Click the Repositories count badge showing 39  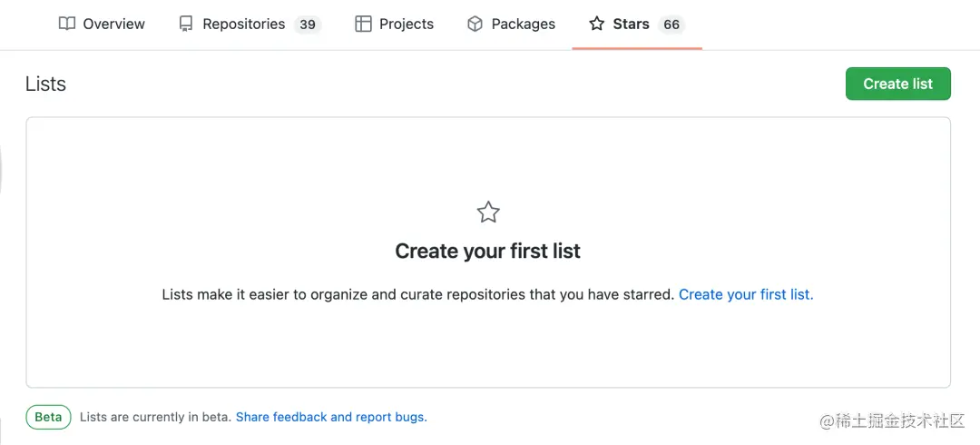[308, 25]
